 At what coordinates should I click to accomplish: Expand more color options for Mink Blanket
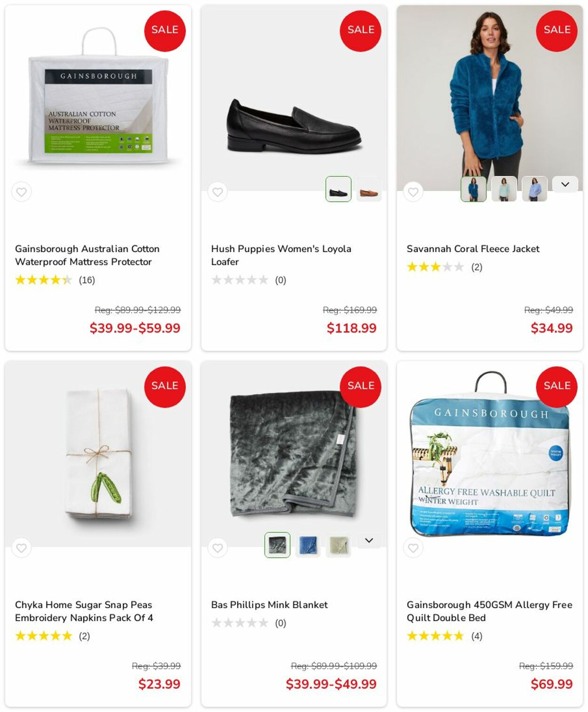click(x=369, y=540)
